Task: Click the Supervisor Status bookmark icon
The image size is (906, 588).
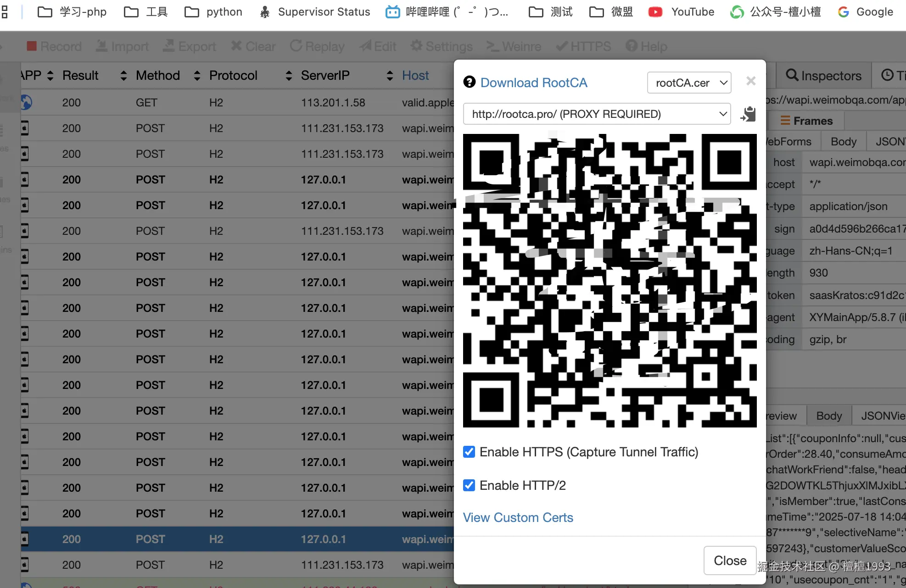Action: (265, 12)
